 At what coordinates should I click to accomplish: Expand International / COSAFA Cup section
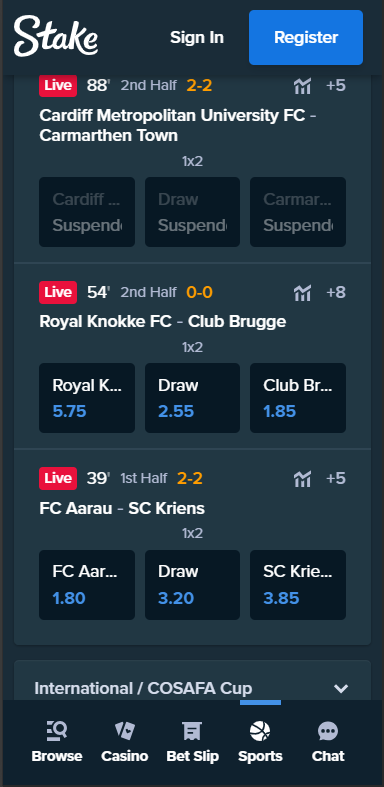click(x=192, y=688)
